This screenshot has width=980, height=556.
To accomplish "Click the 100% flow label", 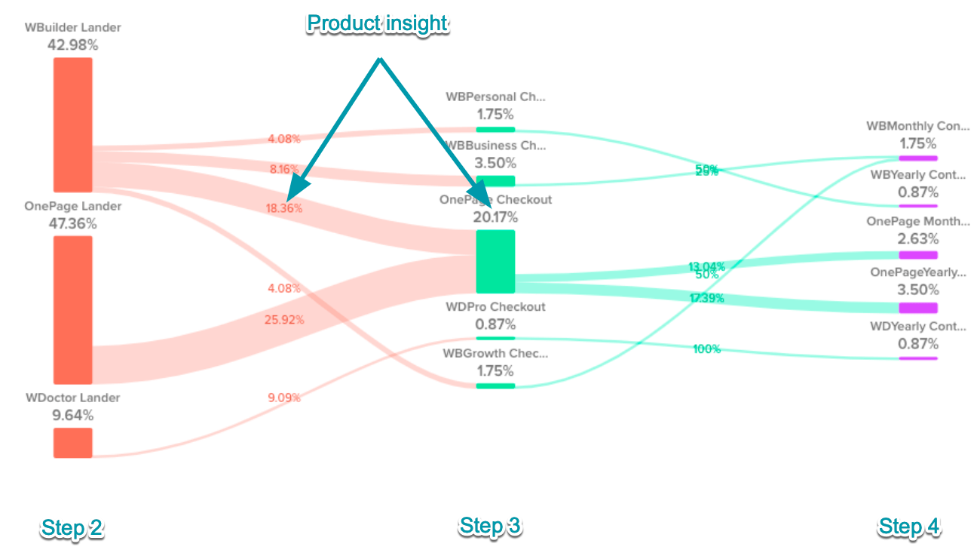I will tap(706, 349).
